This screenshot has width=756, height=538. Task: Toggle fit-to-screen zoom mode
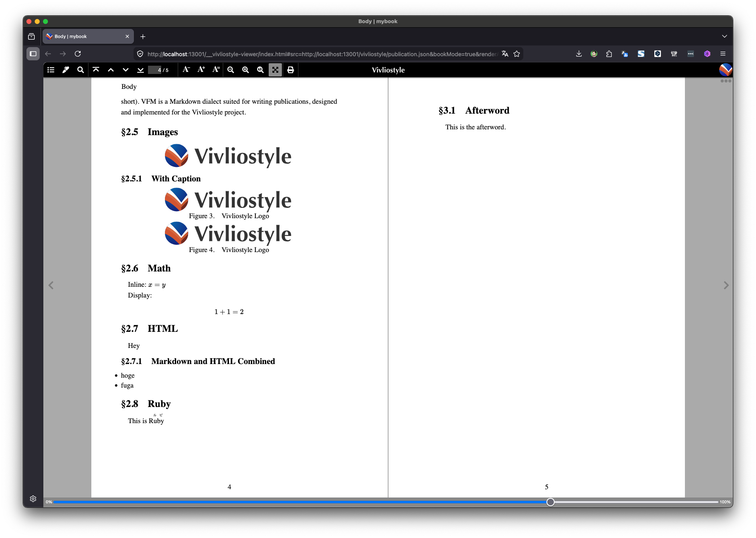pyautogui.click(x=275, y=70)
